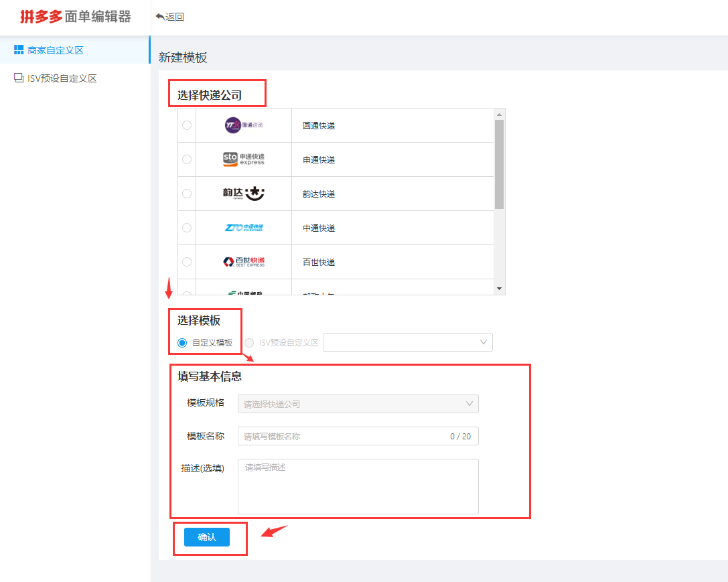Click the 圆通快递 name text
Image resolution: width=728 pixels, height=582 pixels.
(319, 126)
